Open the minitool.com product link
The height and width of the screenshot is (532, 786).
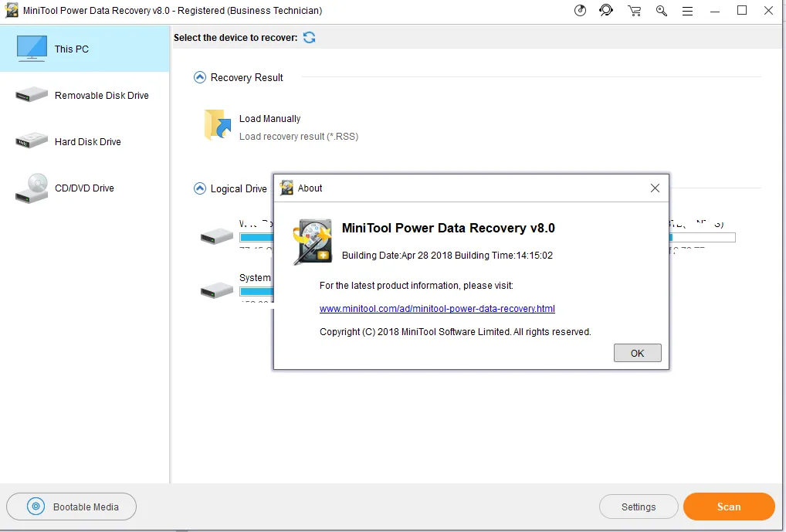[x=437, y=309]
